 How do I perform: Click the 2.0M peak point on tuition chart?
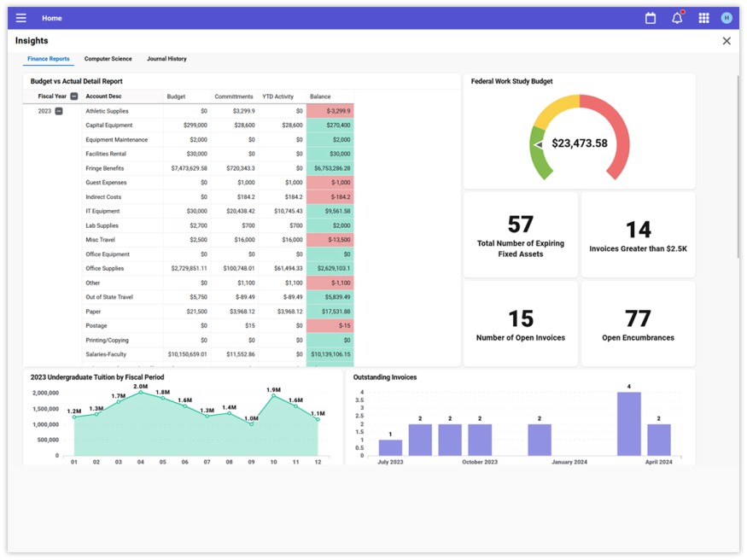click(x=141, y=394)
